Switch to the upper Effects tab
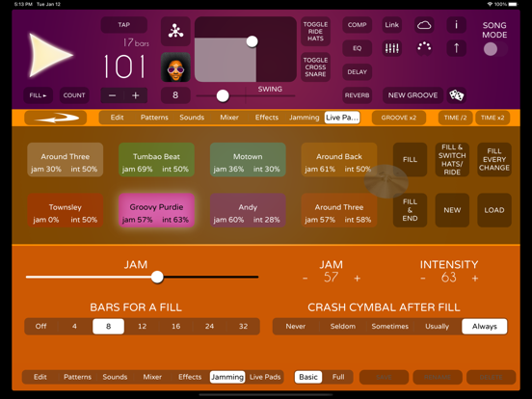Image resolution: width=532 pixels, height=399 pixels. pos(267,118)
